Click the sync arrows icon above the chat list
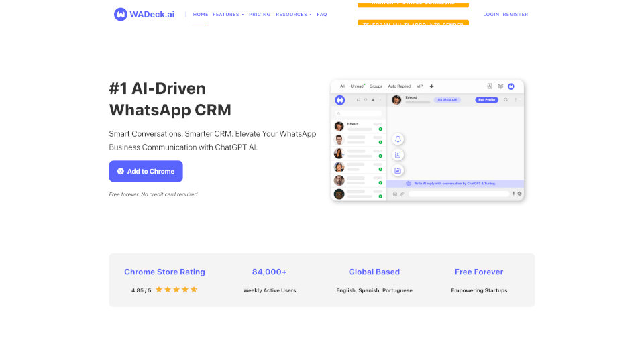 [x=358, y=100]
